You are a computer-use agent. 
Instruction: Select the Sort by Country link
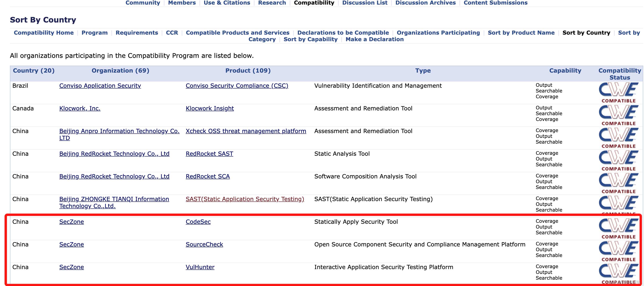click(x=586, y=33)
